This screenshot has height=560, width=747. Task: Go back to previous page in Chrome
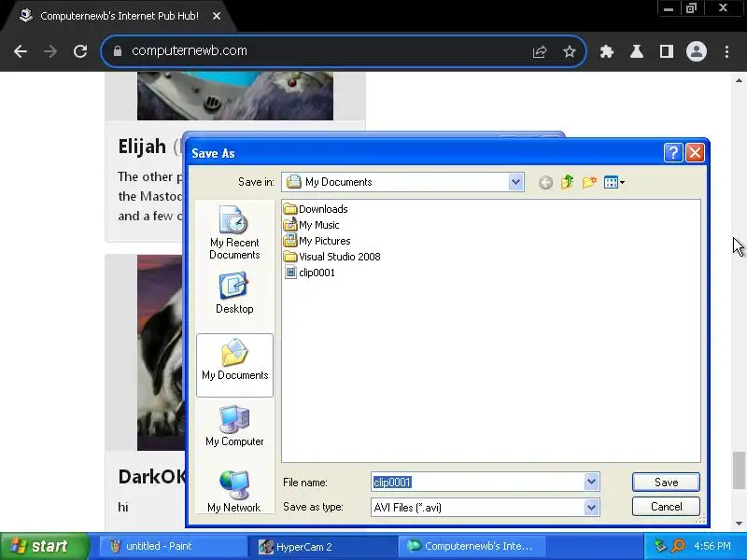21,51
